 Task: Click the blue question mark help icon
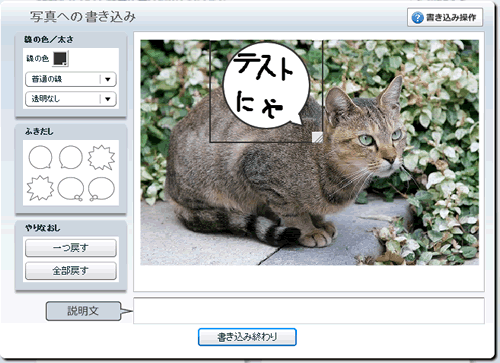418,17
